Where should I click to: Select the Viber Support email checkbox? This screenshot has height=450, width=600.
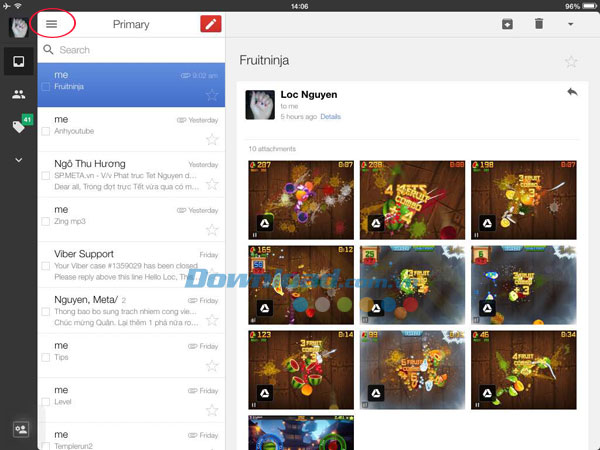coord(46,266)
